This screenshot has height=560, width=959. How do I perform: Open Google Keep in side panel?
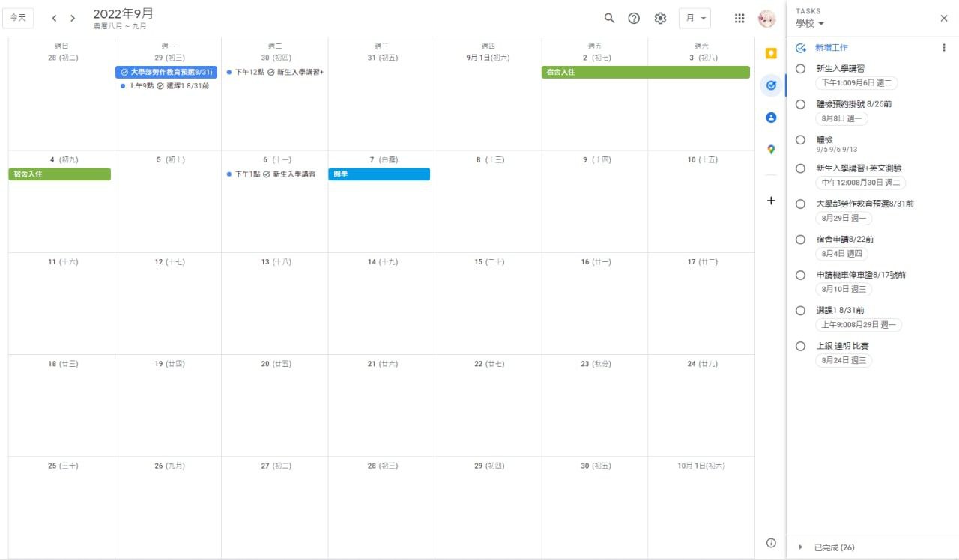[x=770, y=53]
